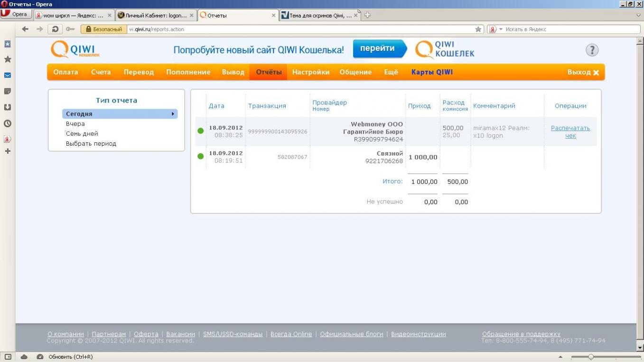644x362 pixels.
Task: Open the history clock panel in sidebar
Action: pos(8,123)
